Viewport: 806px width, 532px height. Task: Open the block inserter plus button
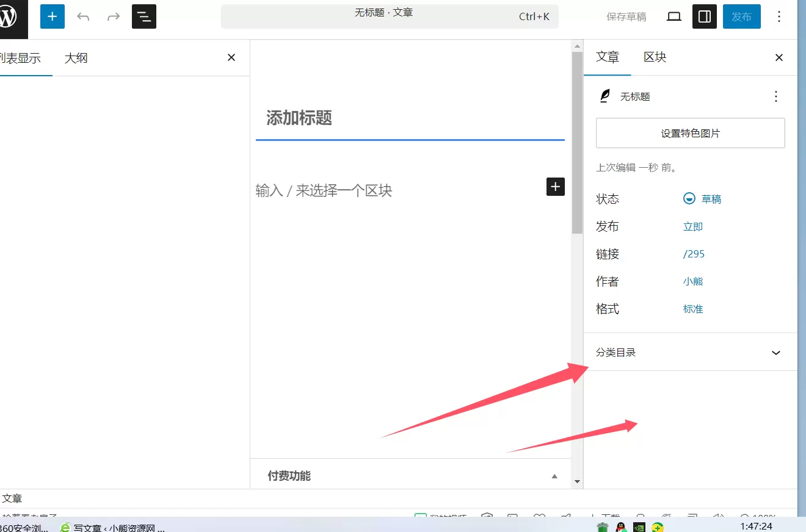tap(53, 16)
